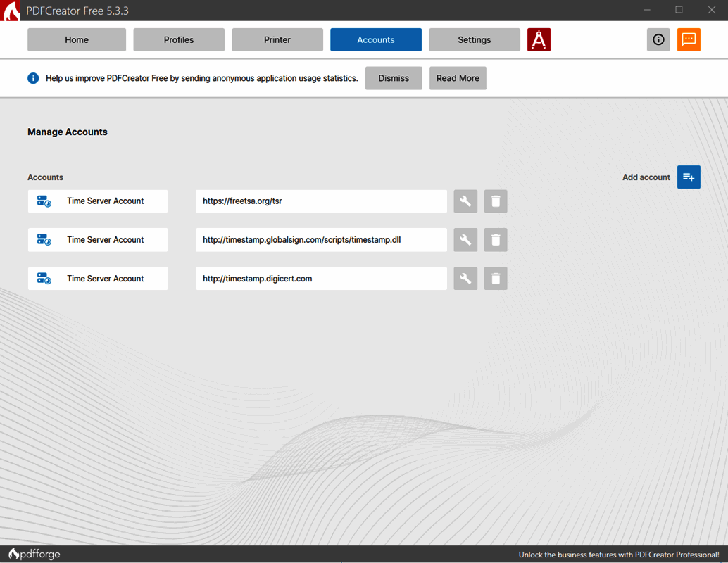Delete the freetsa.org time server account
Screen dimensions: 728x563
[496, 201]
